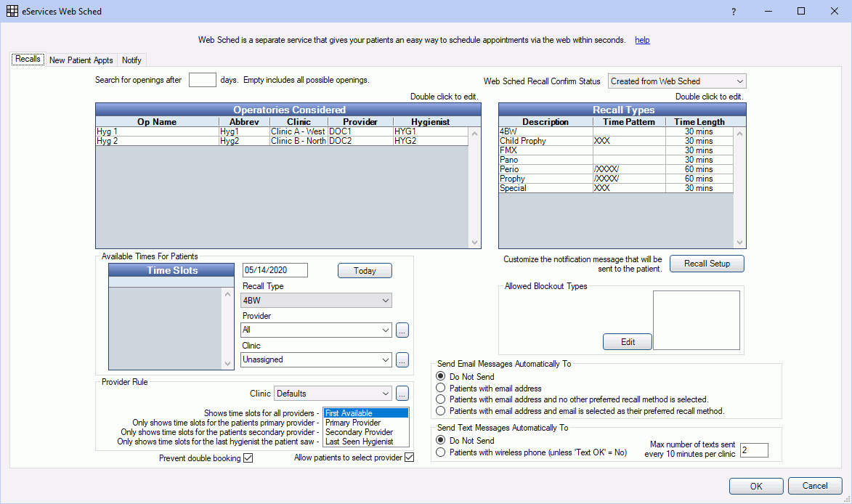Expand the Defaults clinic dropdown in Provider Rule
This screenshot has width=852, height=504.
(x=332, y=393)
